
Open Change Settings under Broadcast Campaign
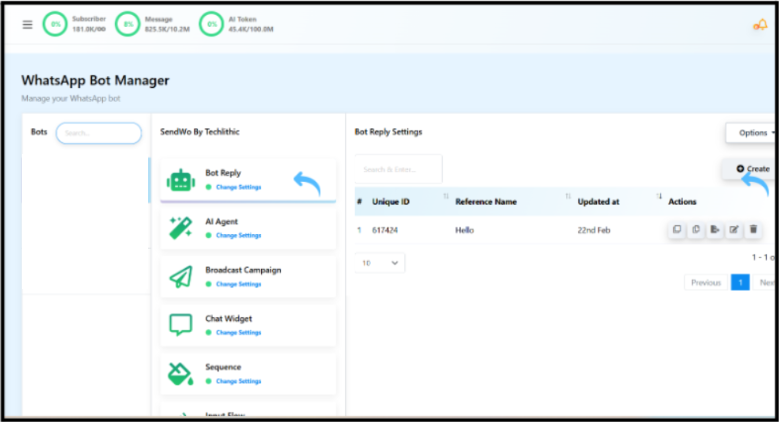pos(238,284)
